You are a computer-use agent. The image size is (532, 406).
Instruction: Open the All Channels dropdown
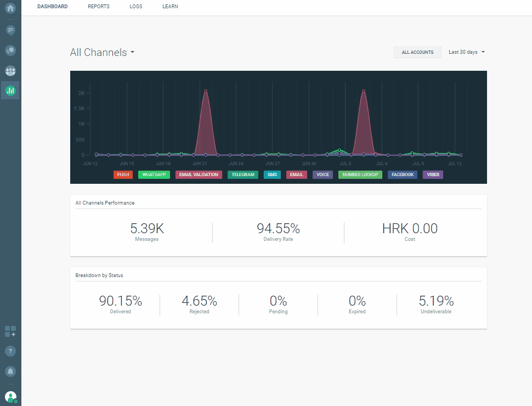pyautogui.click(x=102, y=52)
